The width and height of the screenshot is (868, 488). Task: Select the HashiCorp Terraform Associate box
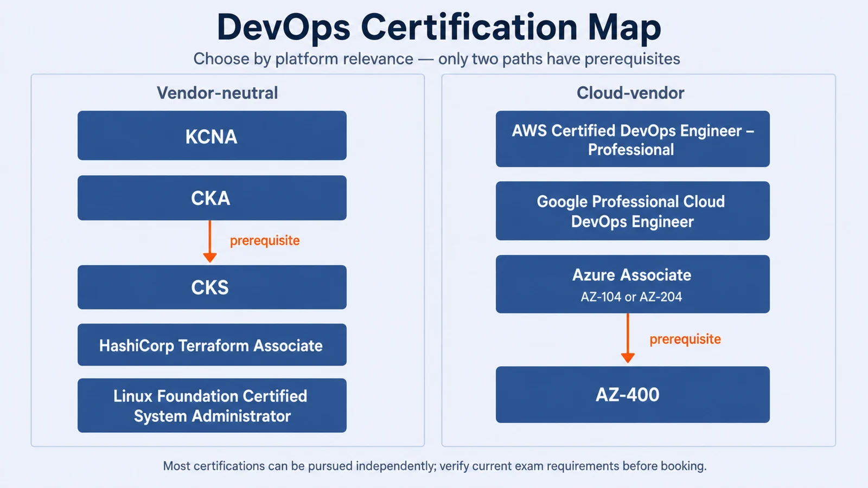coord(212,345)
